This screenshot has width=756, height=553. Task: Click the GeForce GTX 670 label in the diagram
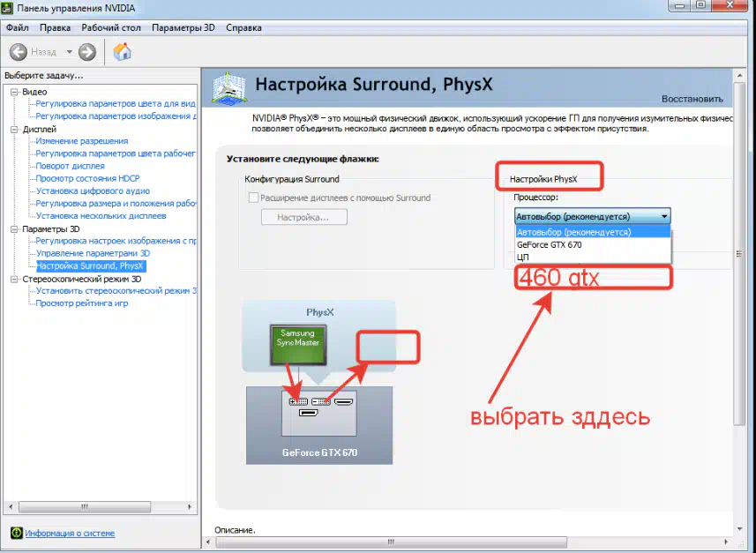click(319, 452)
